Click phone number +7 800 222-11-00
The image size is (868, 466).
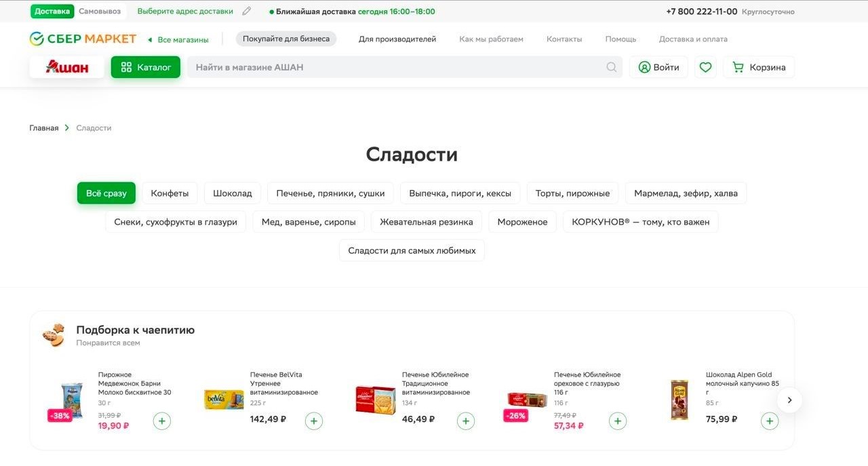[x=701, y=12]
